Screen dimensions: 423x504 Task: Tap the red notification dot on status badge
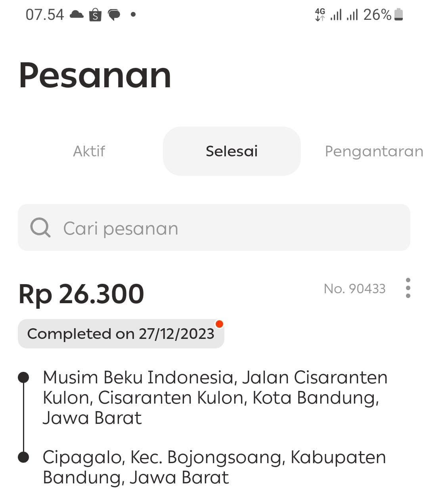coord(219,324)
